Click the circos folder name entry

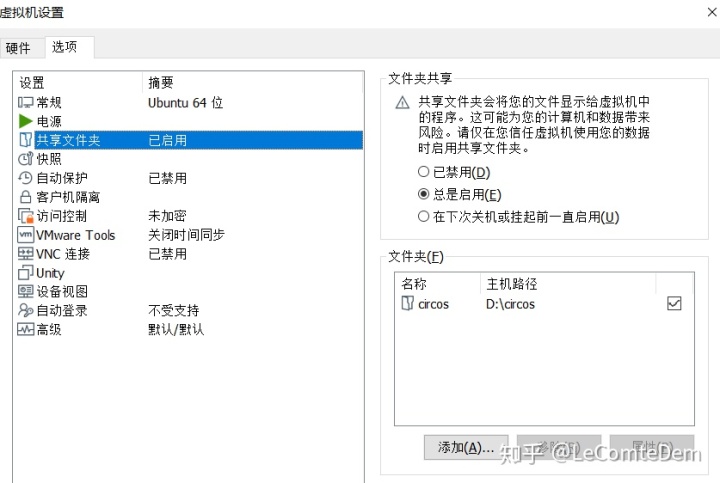(x=433, y=304)
